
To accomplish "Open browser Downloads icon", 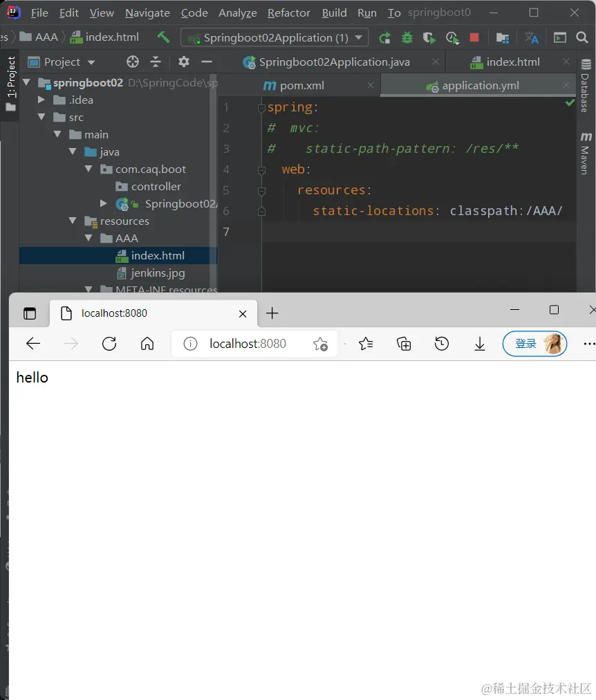I will pos(480,344).
